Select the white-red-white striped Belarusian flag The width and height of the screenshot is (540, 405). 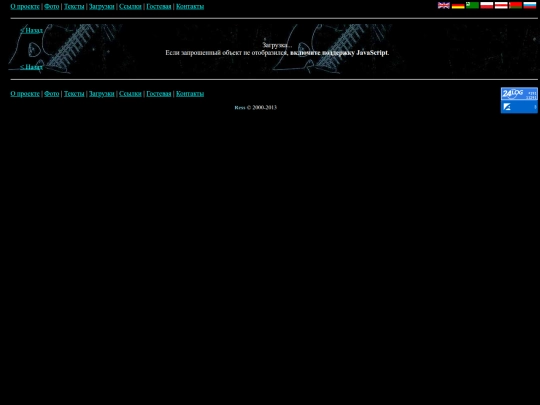point(501,5)
